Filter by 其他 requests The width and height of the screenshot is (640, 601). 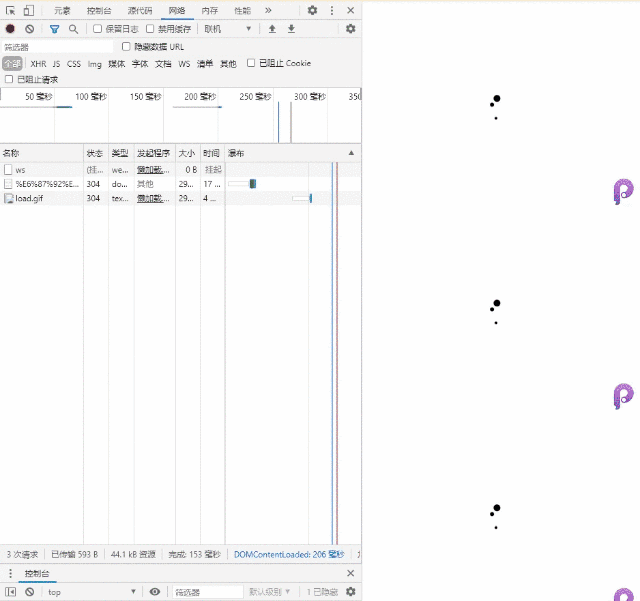pyautogui.click(x=229, y=64)
